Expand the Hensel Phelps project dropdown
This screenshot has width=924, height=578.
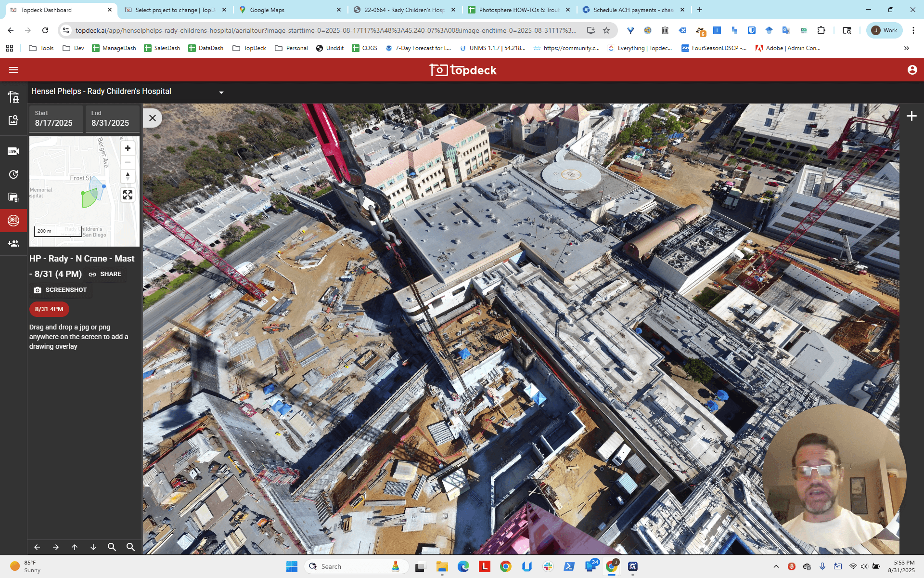(x=221, y=92)
